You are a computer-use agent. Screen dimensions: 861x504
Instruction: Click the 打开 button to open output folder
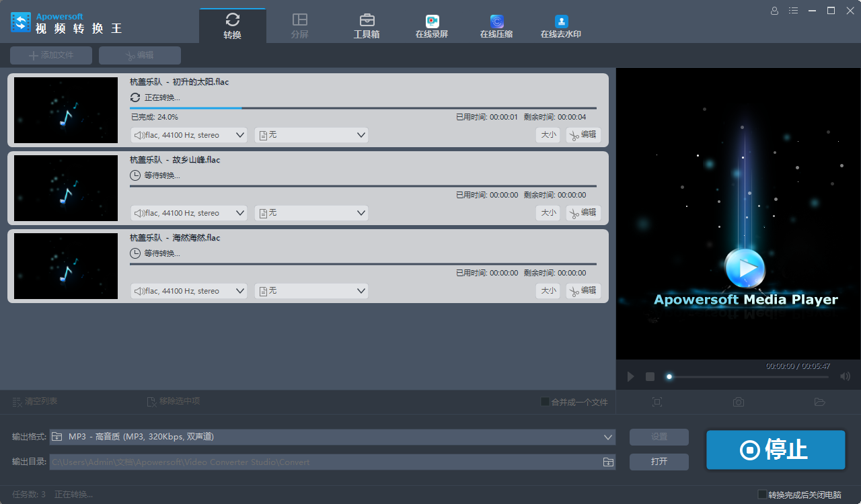tap(659, 462)
